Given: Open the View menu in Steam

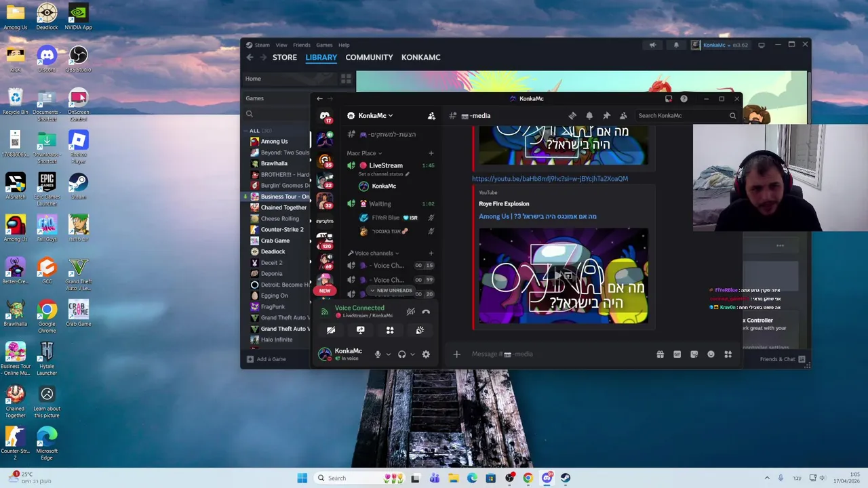Looking at the screenshot, I should [281, 45].
